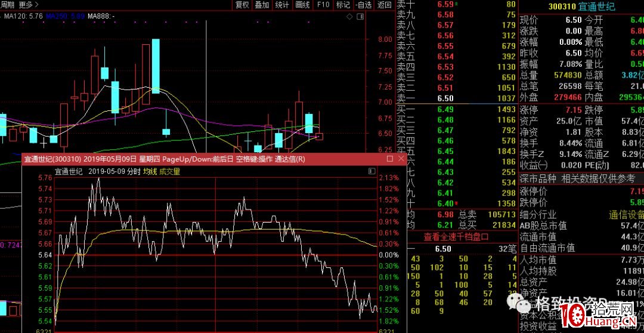Click the 8.00 price axis label
The width and height of the screenshot is (644, 333).
tap(385, 39)
